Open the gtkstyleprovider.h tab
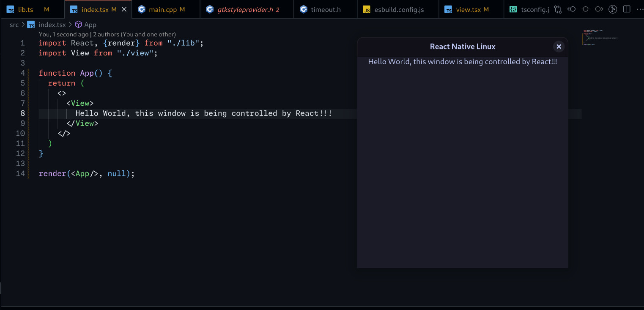The height and width of the screenshot is (310, 644). point(247,9)
